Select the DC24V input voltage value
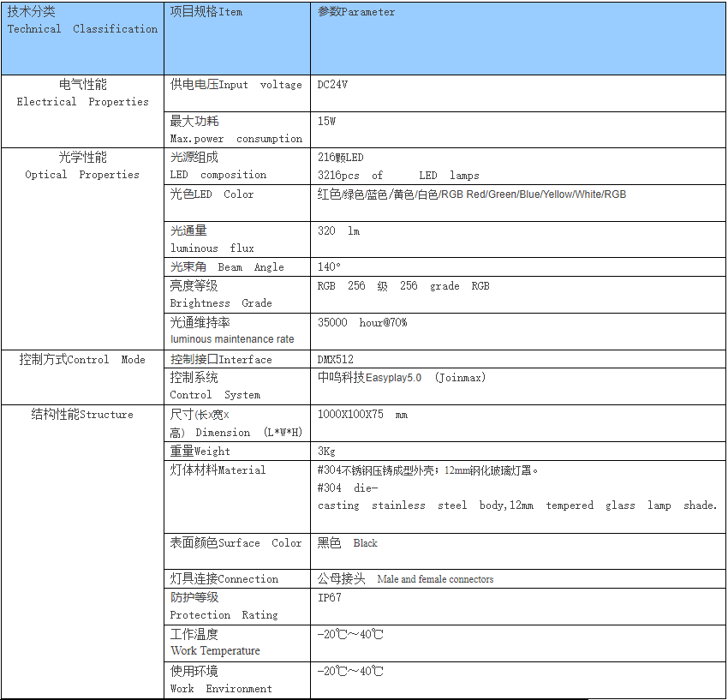 point(332,85)
